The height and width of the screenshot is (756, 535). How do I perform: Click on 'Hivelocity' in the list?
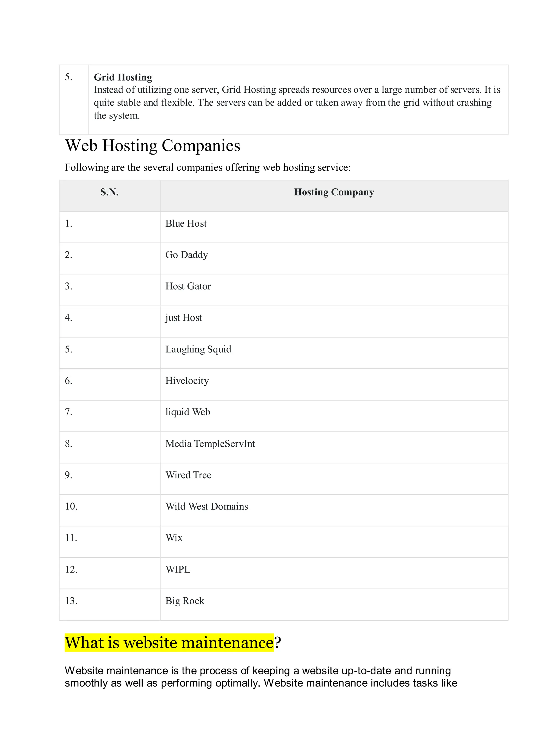click(x=187, y=381)
